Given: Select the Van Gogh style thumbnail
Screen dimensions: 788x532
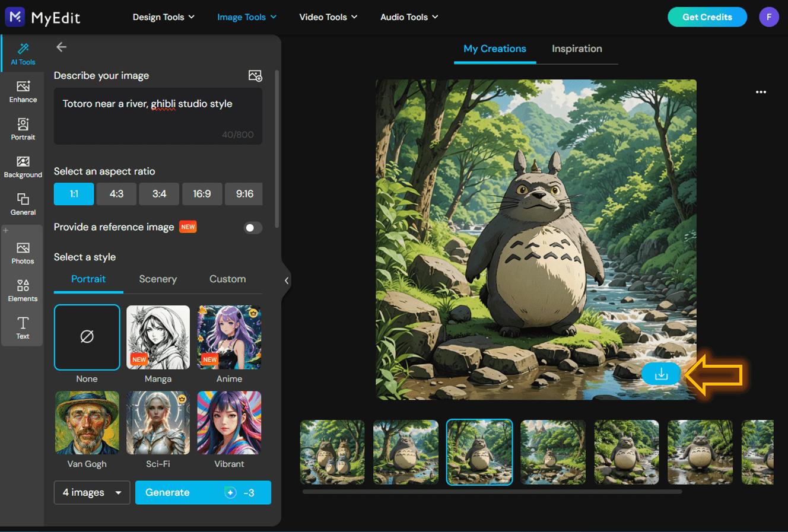Looking at the screenshot, I should (87, 422).
